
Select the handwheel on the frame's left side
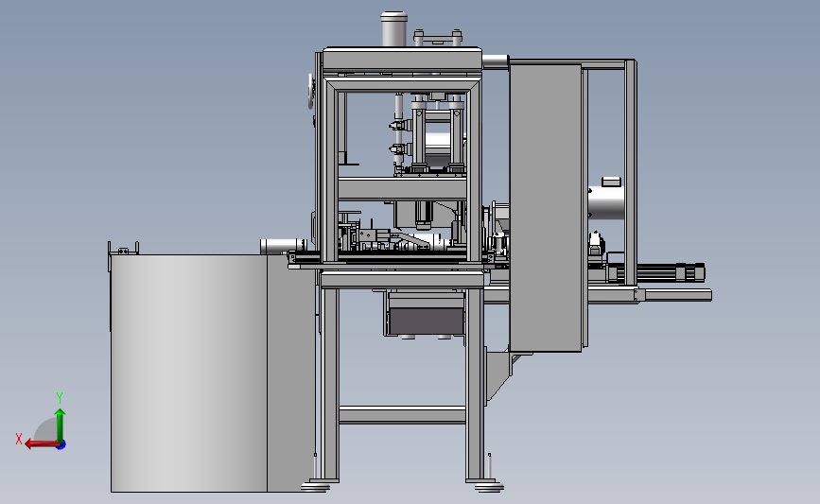click(x=311, y=92)
